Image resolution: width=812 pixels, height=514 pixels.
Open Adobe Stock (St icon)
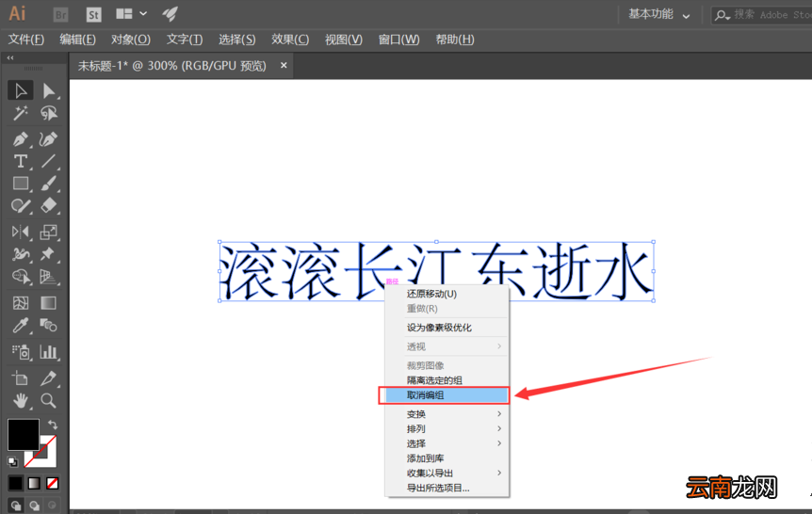(94, 14)
